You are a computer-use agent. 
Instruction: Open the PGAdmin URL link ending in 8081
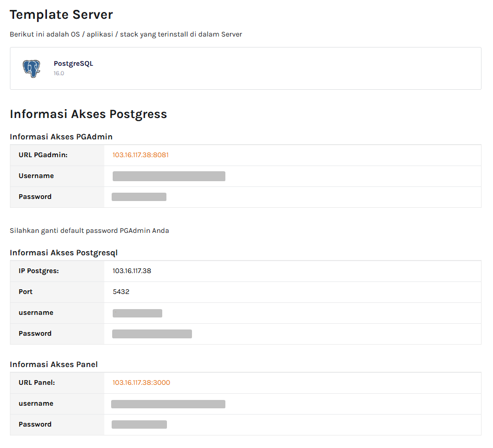click(x=140, y=155)
